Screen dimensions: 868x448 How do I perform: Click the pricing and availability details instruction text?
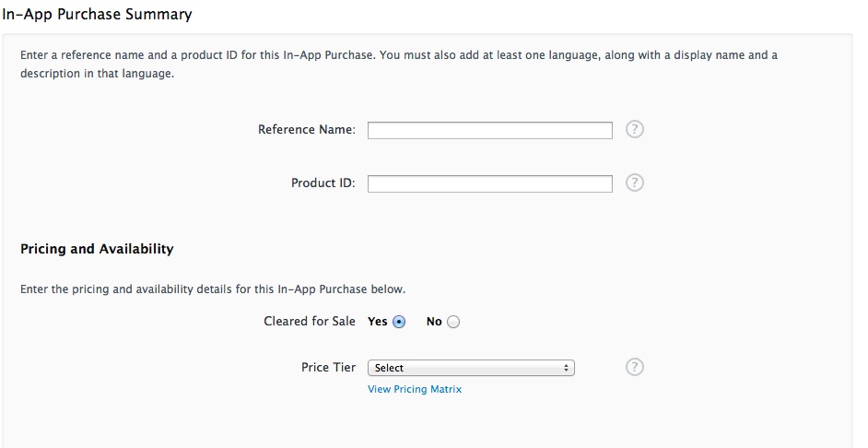tap(213, 289)
